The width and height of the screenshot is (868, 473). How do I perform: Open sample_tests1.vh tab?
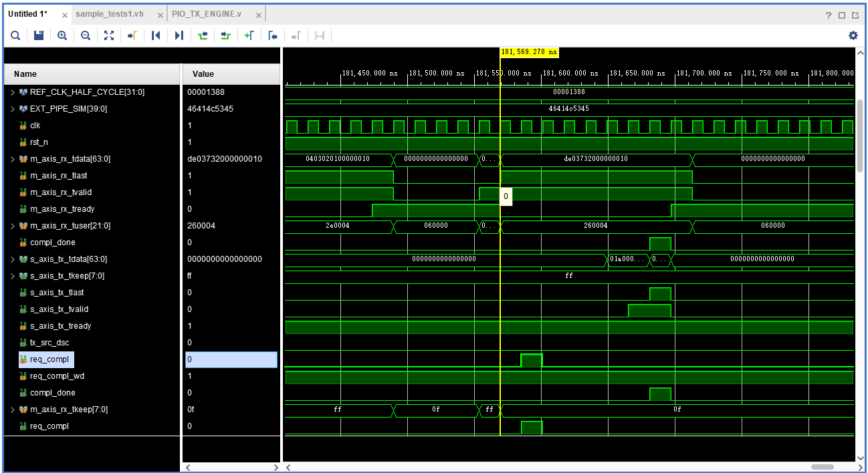(x=110, y=14)
